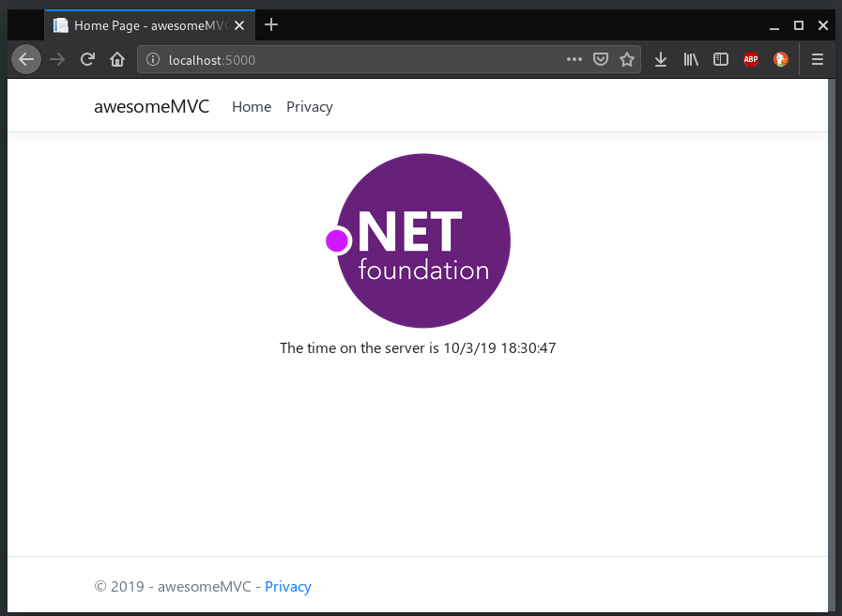
Task: Maximize the browser window
Action: (x=799, y=25)
